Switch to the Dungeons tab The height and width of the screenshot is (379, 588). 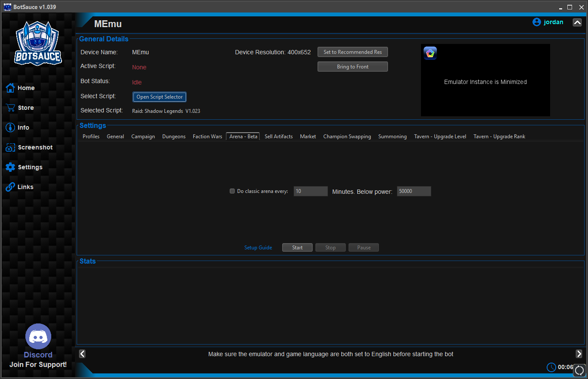(x=174, y=137)
